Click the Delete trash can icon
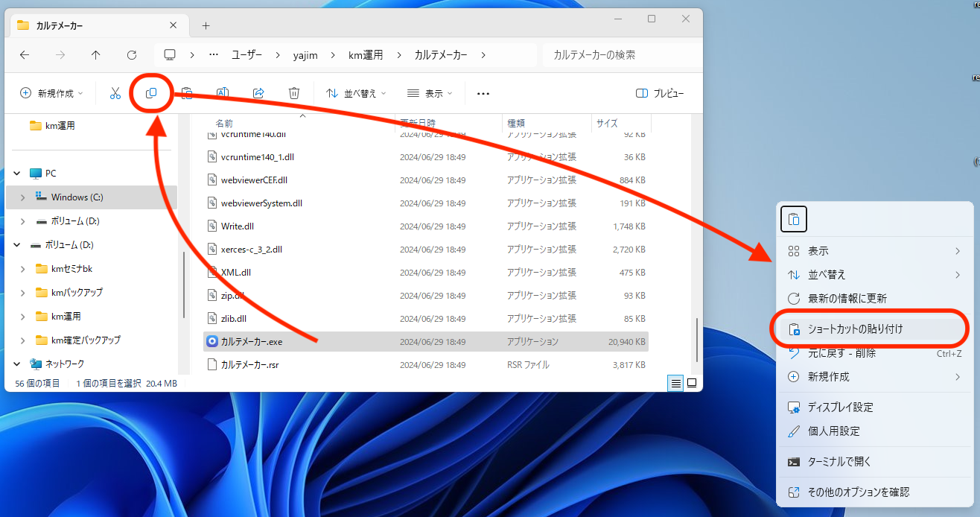 coord(294,93)
